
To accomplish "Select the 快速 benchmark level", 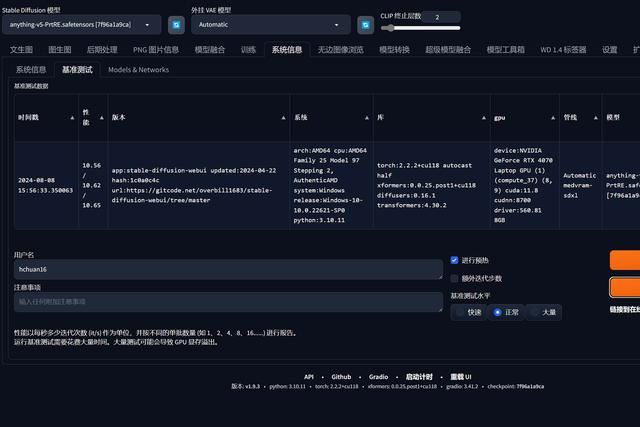I will (460, 312).
